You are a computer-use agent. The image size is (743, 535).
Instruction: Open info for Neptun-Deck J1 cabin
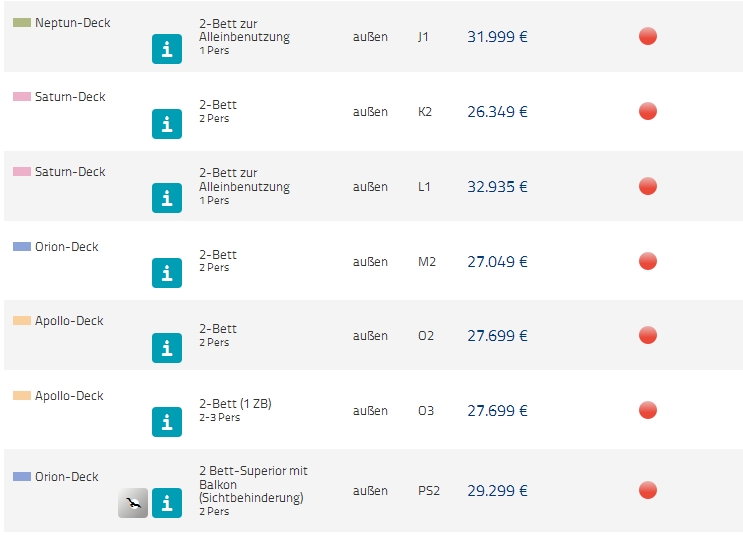167,49
